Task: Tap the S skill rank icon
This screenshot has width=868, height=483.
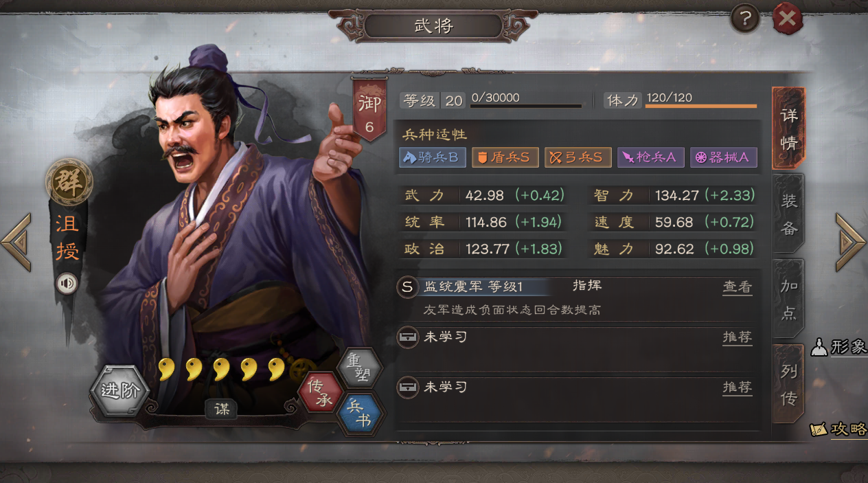Action: click(x=408, y=287)
